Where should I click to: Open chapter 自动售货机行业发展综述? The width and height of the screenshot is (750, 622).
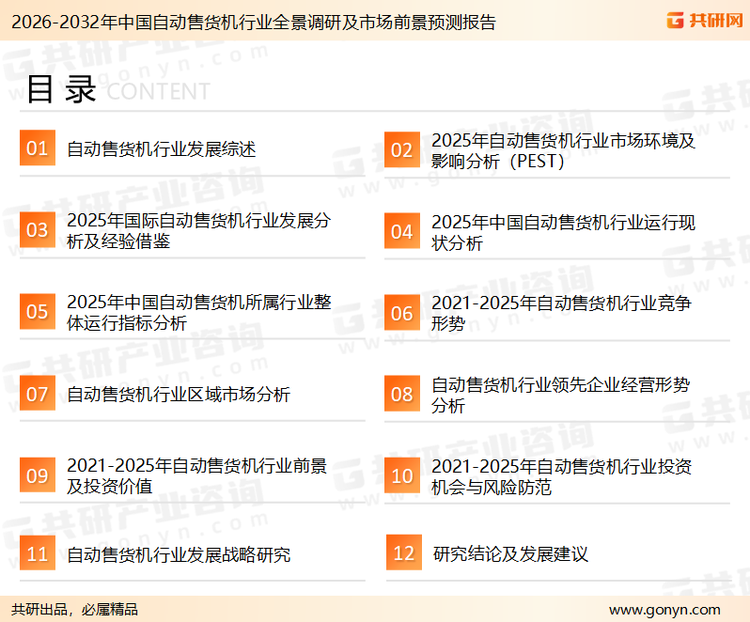[161, 149]
